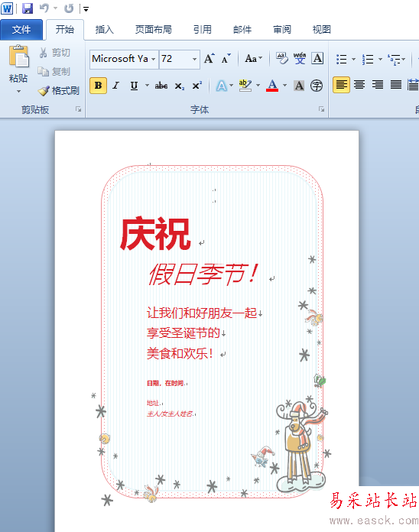Open the undo history dropdown arrow
This screenshot has width=419, height=532.
(x=55, y=8)
